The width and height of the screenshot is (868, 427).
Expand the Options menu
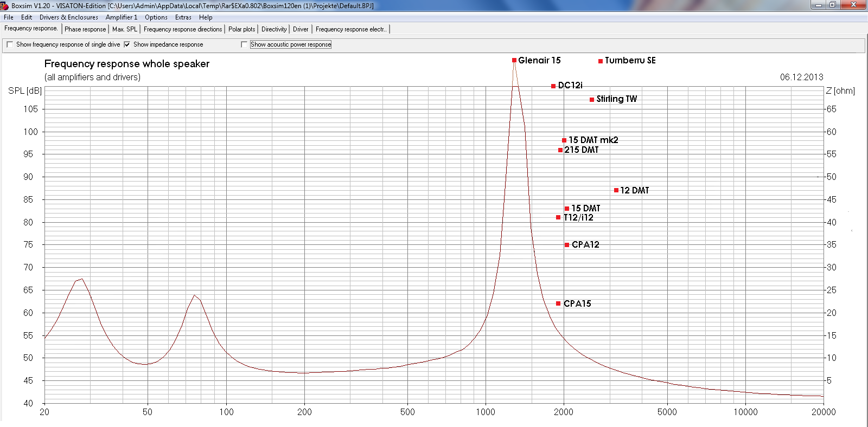pos(156,17)
